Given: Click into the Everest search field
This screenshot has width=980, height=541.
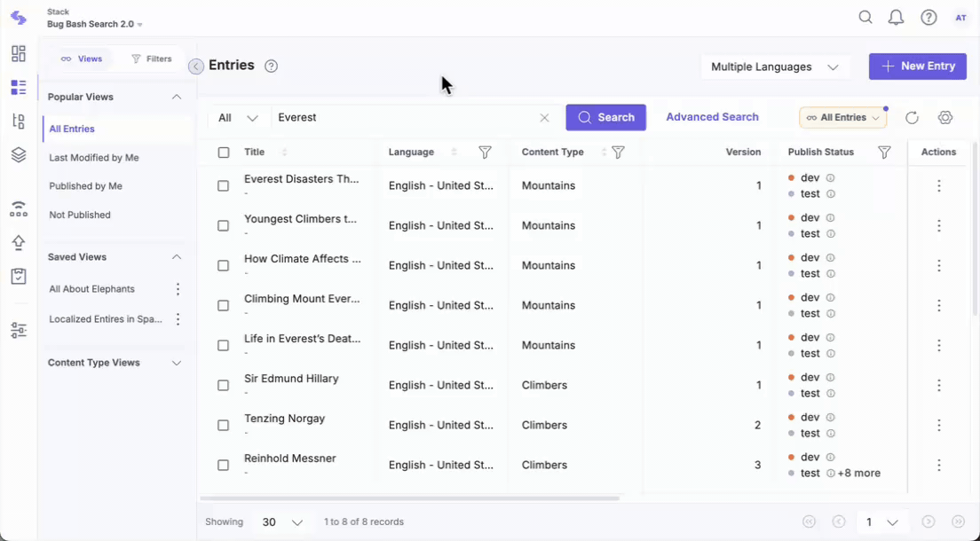Looking at the screenshot, I should [407, 117].
